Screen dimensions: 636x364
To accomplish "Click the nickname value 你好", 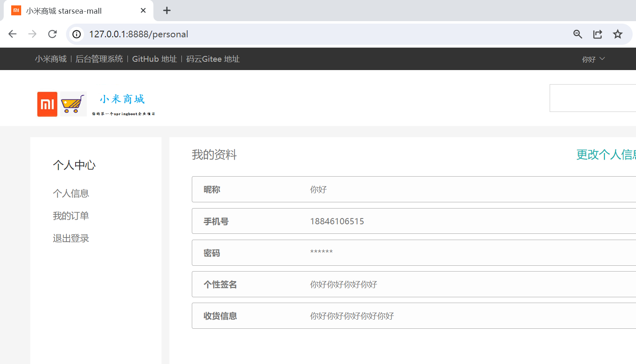I will [318, 189].
